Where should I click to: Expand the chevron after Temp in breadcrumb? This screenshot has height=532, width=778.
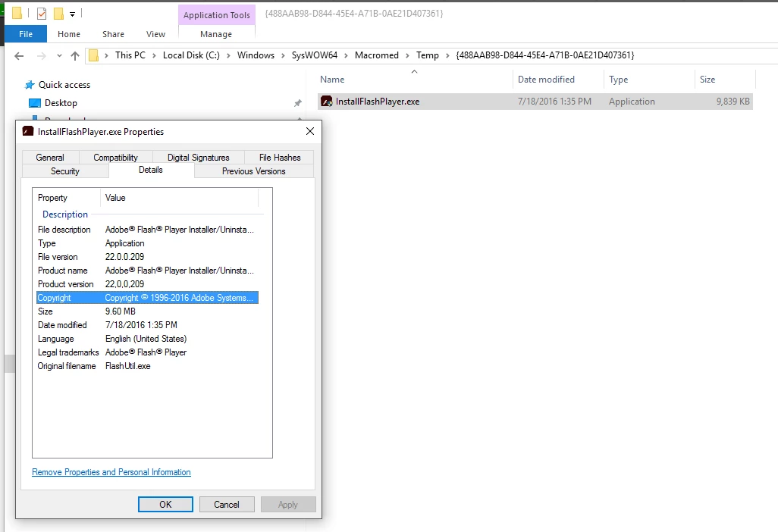(x=447, y=55)
